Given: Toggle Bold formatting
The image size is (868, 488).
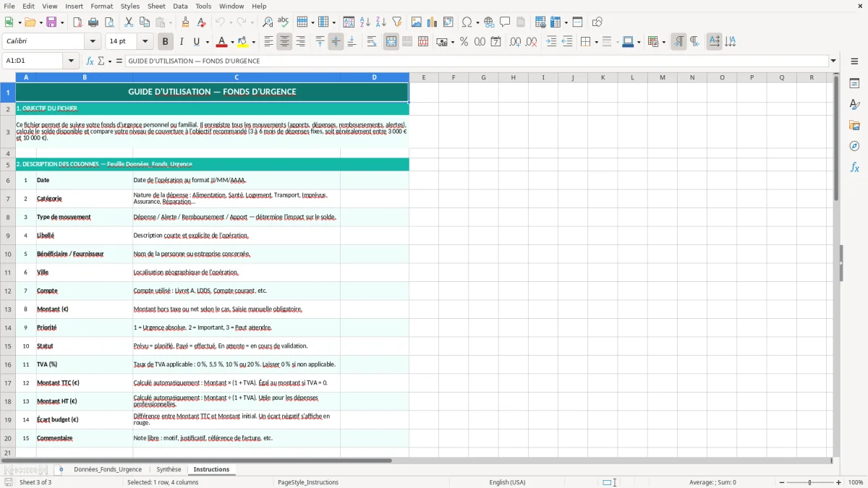Looking at the screenshot, I should click(x=165, y=42).
